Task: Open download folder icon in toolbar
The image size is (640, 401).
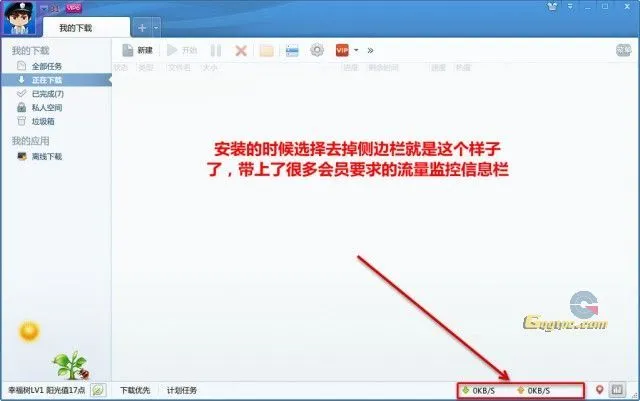Action: coord(267,51)
